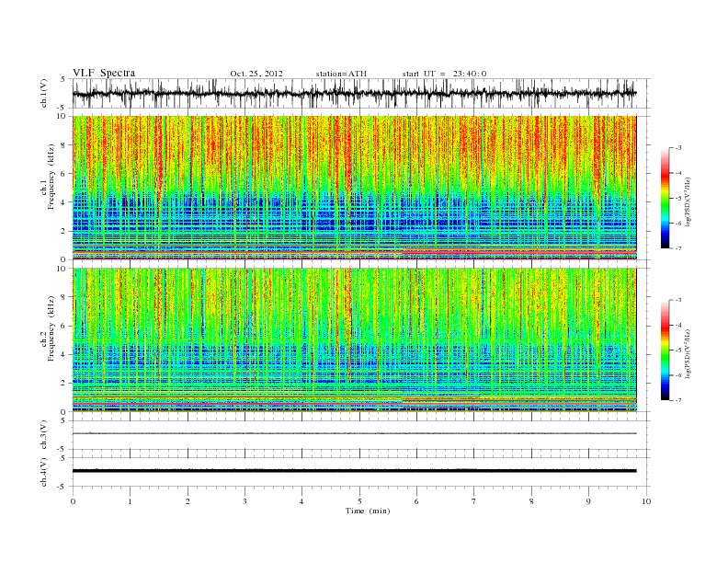Click the "Time (min)" axis label
The image size is (728, 563).
click(368, 511)
